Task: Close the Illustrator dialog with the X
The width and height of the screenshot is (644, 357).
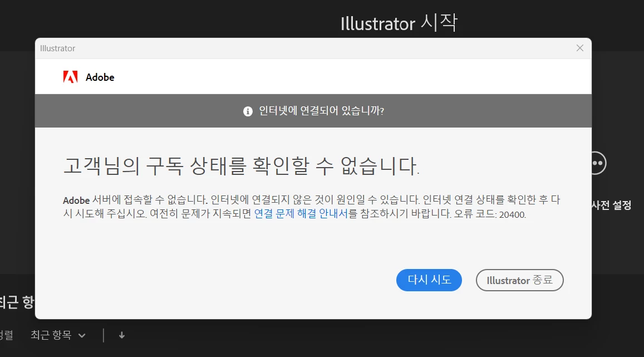Action: 579,48
